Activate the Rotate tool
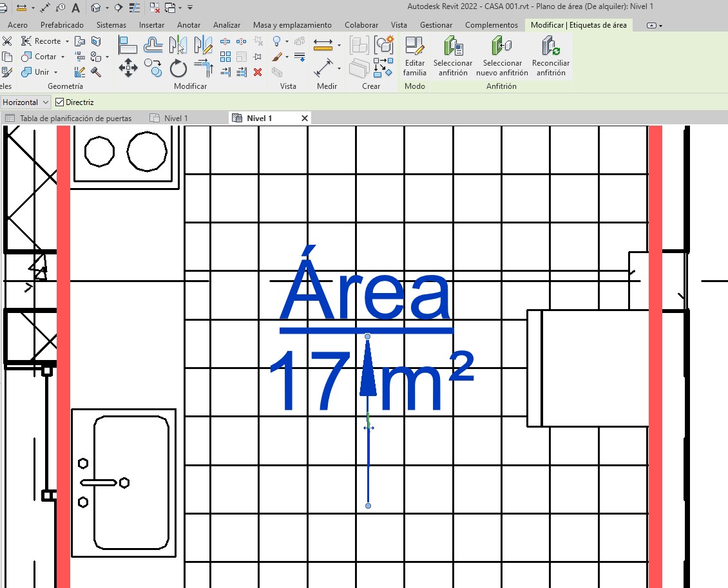728x588 pixels. [x=178, y=68]
